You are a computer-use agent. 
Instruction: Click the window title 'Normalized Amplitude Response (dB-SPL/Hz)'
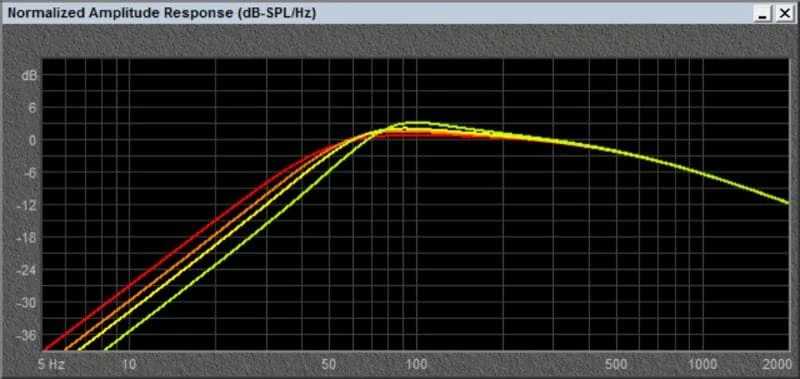162,14
